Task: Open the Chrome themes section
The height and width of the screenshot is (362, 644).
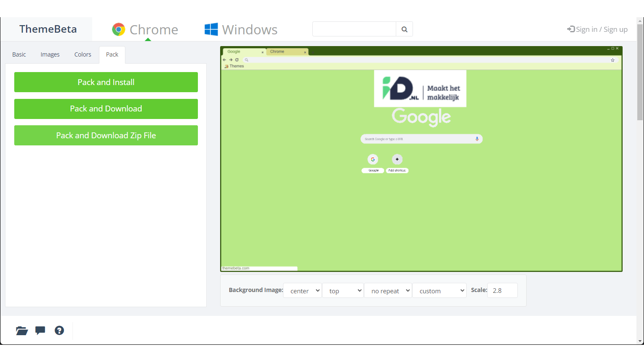Action: tap(145, 29)
